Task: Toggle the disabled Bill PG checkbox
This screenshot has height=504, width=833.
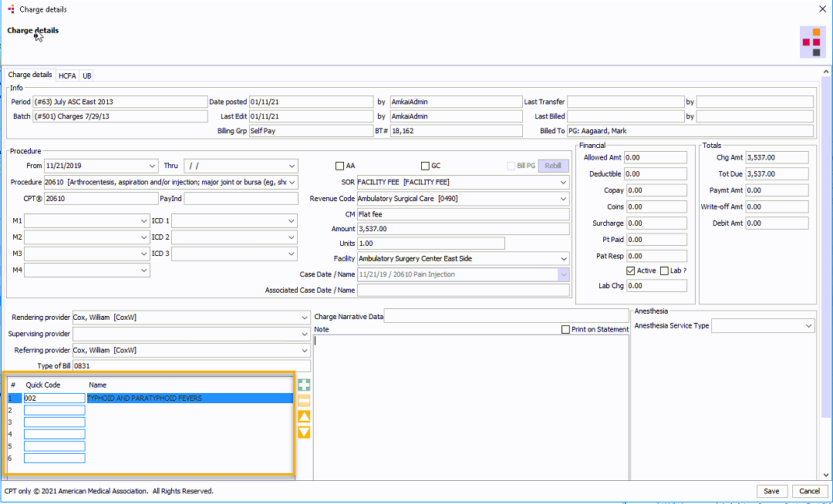Action: tap(511, 166)
